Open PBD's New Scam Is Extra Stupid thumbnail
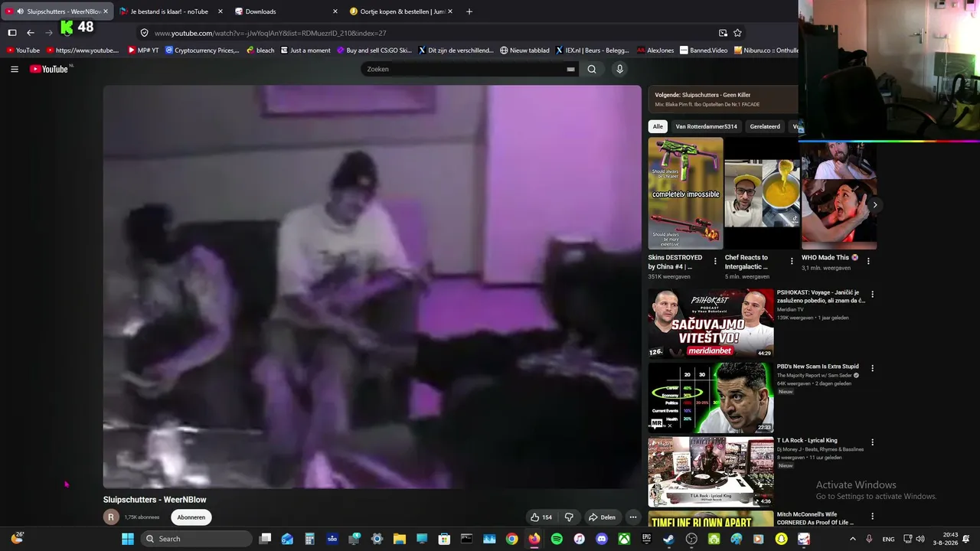 [x=710, y=397]
